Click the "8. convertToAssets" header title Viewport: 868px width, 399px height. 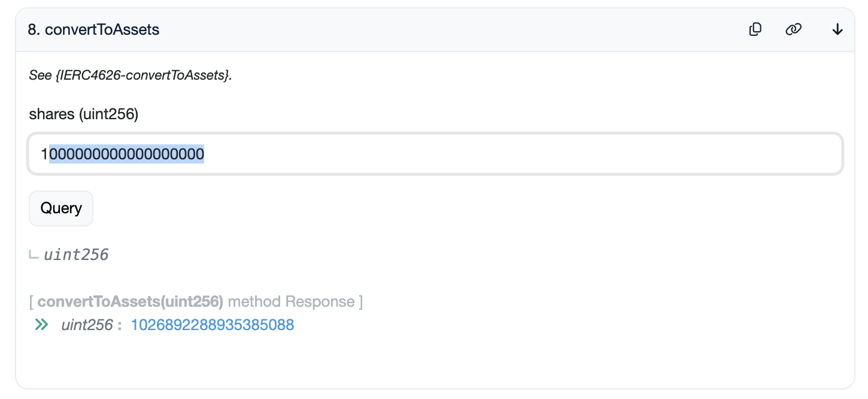coord(93,29)
